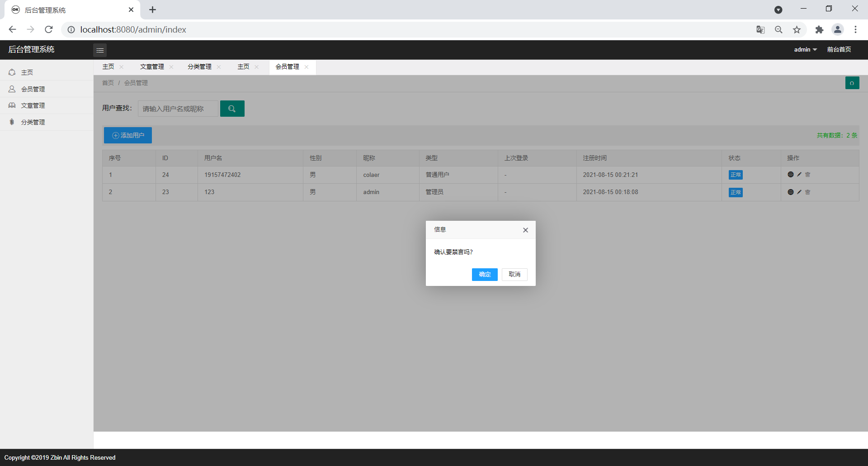The width and height of the screenshot is (868, 466).
Task: Click the green search magnifier button
Action: click(x=232, y=109)
